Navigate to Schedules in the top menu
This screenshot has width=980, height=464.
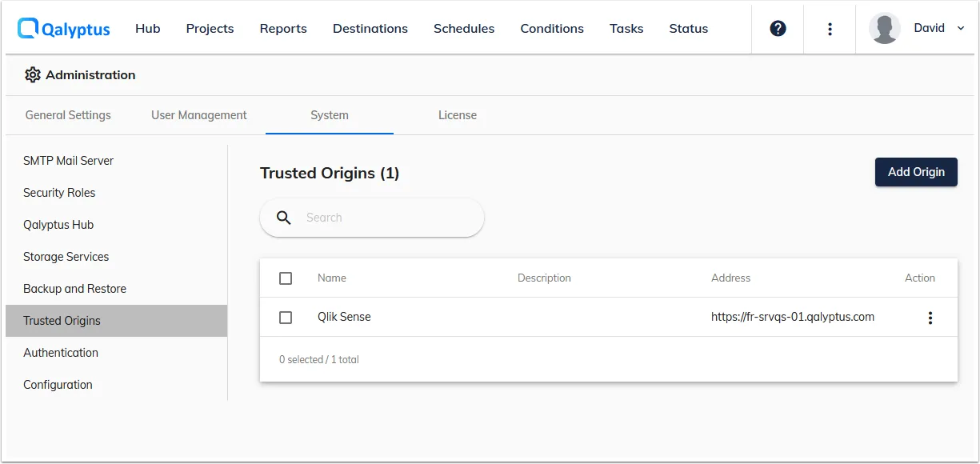coord(463,28)
